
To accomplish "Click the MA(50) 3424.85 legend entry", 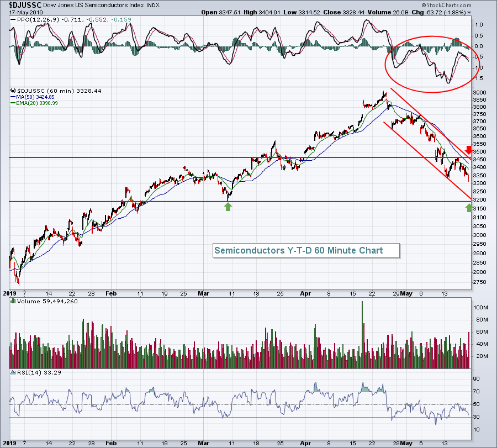I will [x=35, y=97].
